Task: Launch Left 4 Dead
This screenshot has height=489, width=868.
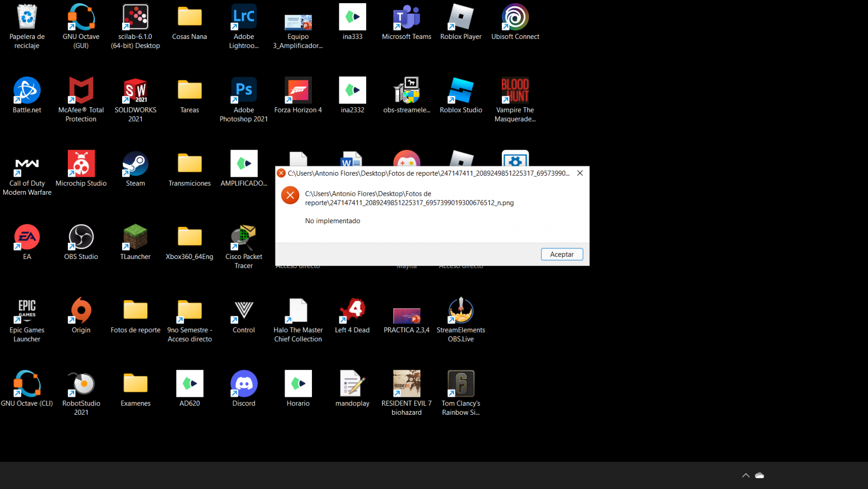Action: click(x=352, y=315)
